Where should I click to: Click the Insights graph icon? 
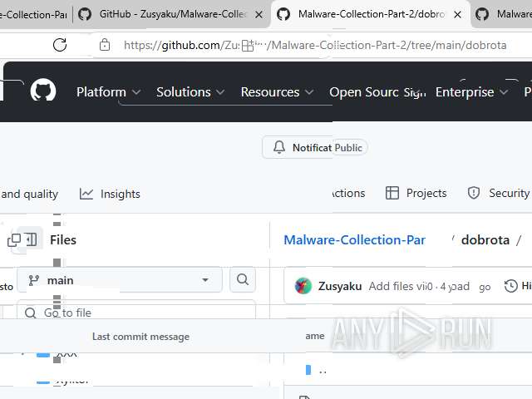point(86,194)
